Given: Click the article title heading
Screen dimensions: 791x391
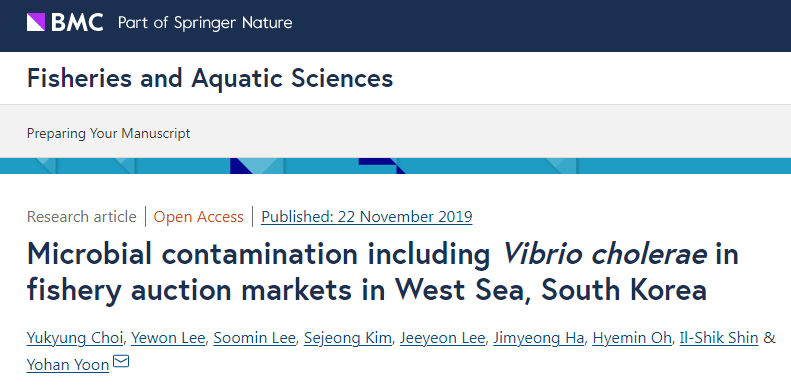Looking at the screenshot, I should [x=382, y=271].
